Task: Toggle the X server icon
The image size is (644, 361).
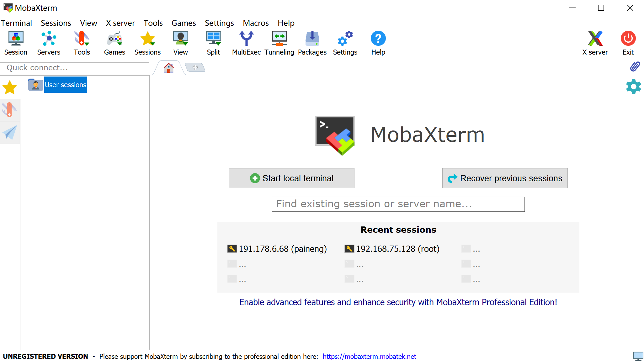Action: (x=595, y=43)
